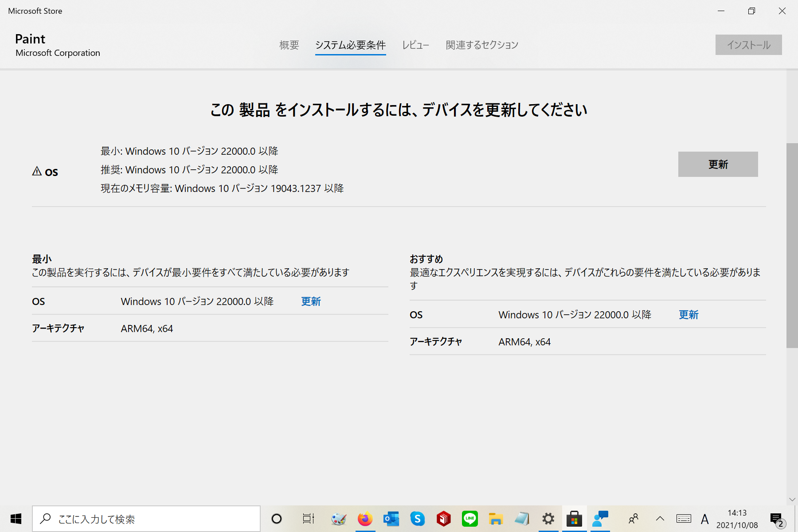Minimize the Microsoft Store window

pyautogui.click(x=721, y=11)
